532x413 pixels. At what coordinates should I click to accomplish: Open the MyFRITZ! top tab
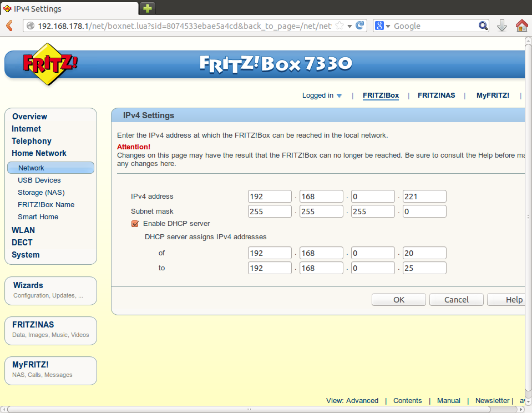coord(493,95)
